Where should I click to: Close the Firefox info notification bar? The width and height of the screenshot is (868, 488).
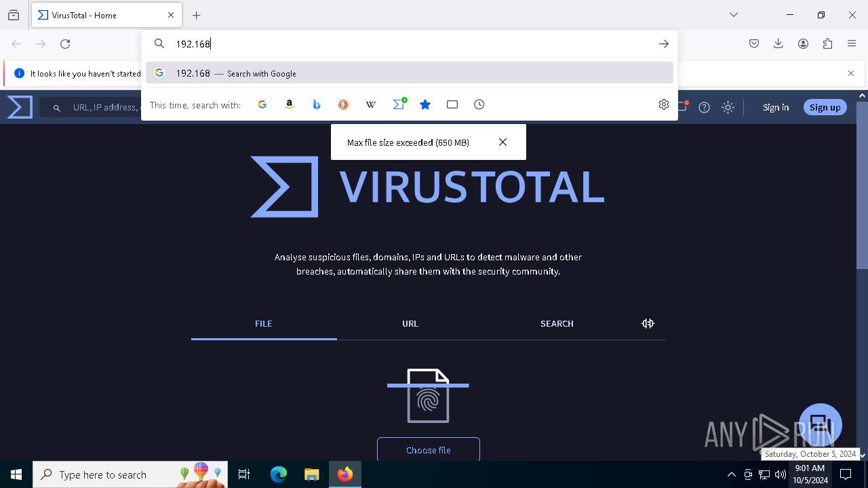pos(851,73)
